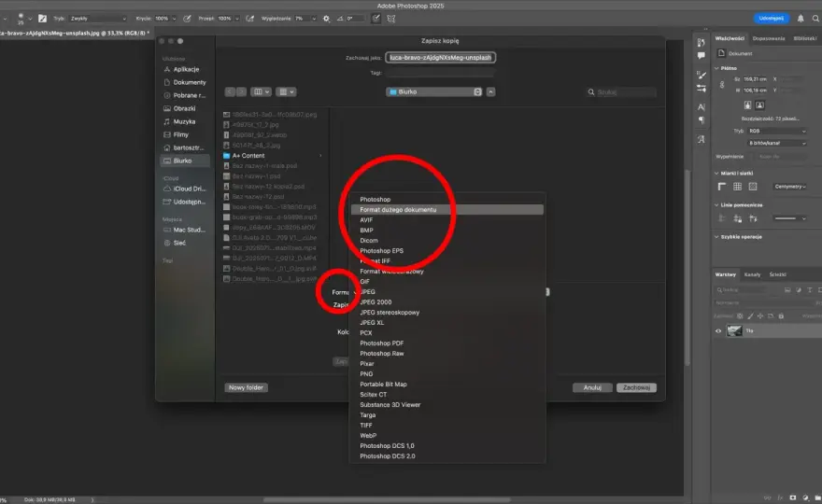Open the Brush Settings sliders icon in dock
Viewport: 822px width, 504px height.
pos(701,89)
